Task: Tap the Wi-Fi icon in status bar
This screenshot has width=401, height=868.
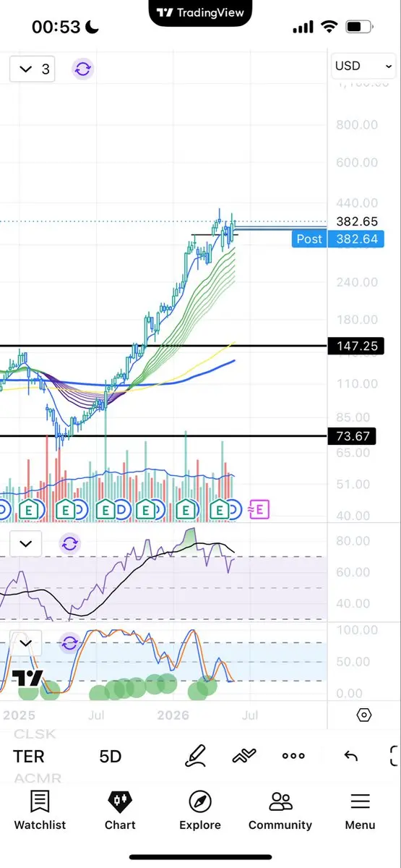Action: pyautogui.click(x=329, y=27)
